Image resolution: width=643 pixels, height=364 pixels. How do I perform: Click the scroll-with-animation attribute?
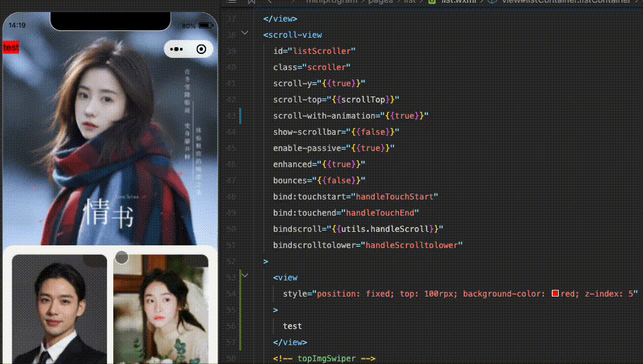[350, 115]
